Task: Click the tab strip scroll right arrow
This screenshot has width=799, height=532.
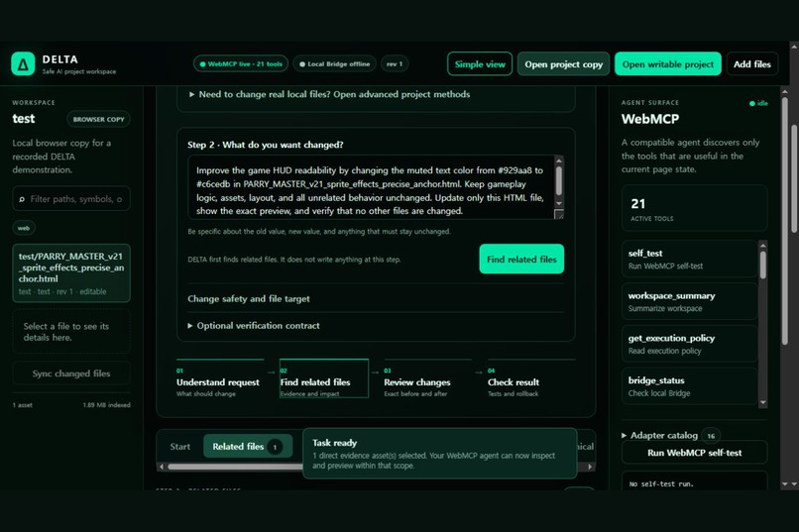Action: 590,467
